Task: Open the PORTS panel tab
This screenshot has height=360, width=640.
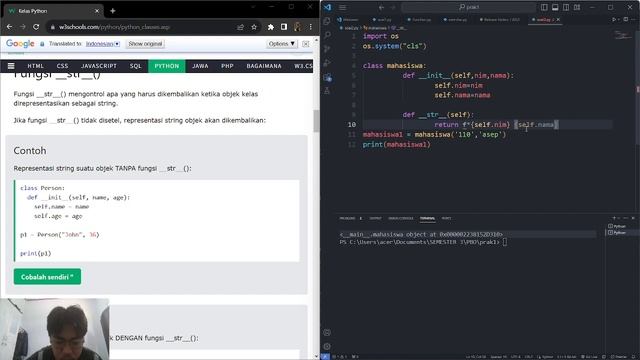Action: 447,218
